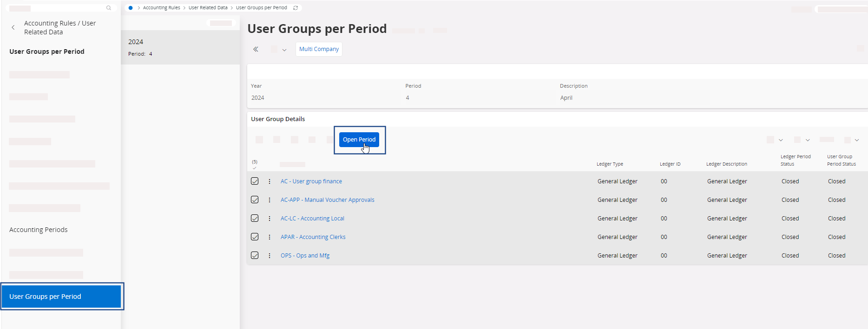Open three-dot menu for AC-LC - Accounting Local row

click(270, 219)
